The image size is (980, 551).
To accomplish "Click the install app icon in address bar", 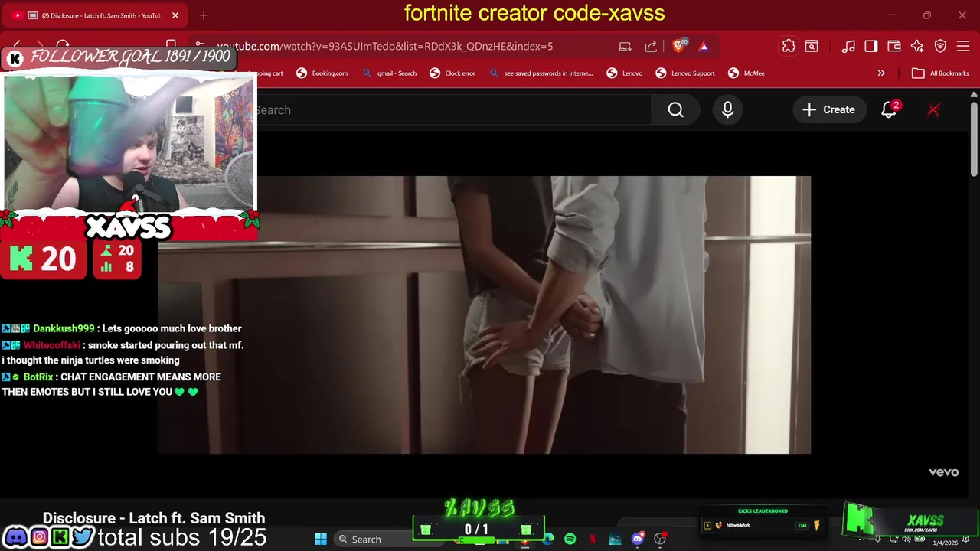I will [626, 46].
